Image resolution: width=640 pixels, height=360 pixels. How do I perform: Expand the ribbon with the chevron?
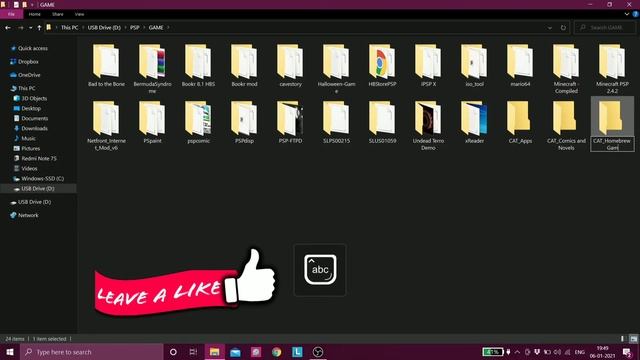tap(627, 14)
